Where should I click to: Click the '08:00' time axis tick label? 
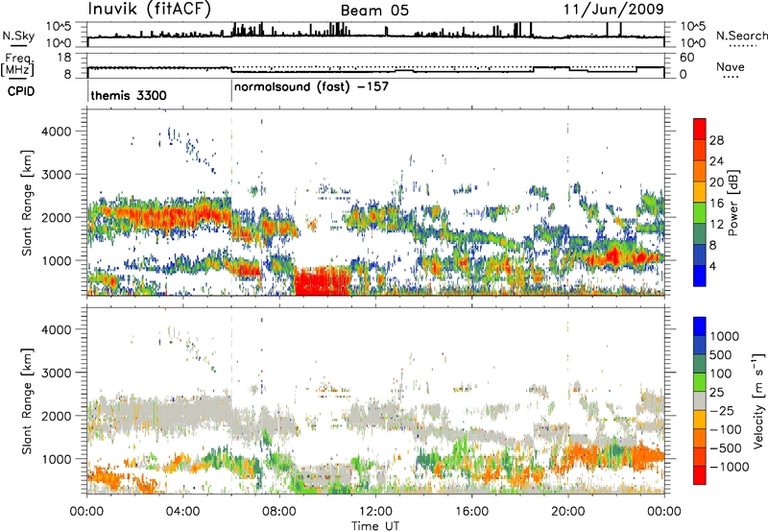pos(278,512)
